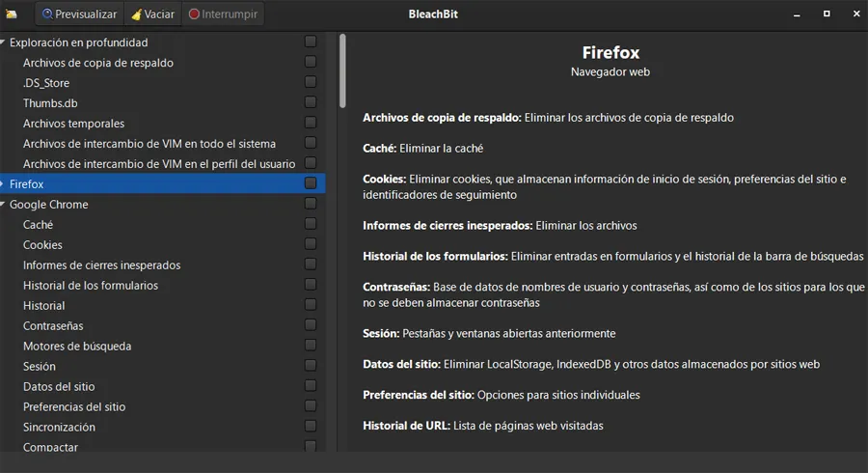Enable the Chrome Caché checkbox

(311, 224)
